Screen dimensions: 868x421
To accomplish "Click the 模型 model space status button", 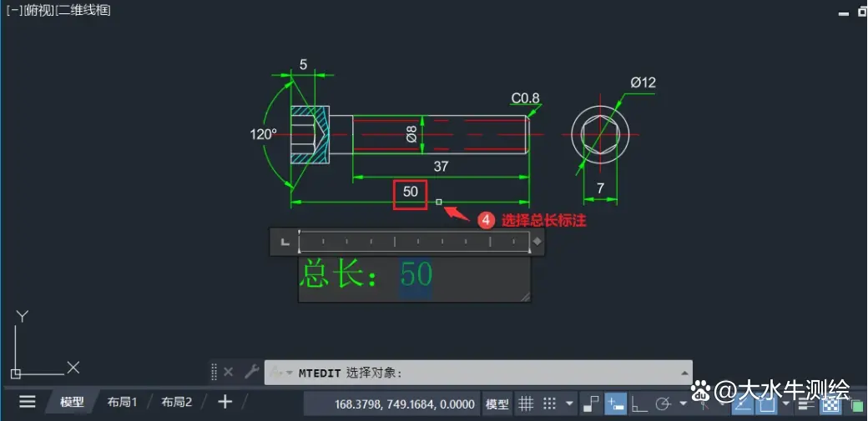I will coord(497,403).
